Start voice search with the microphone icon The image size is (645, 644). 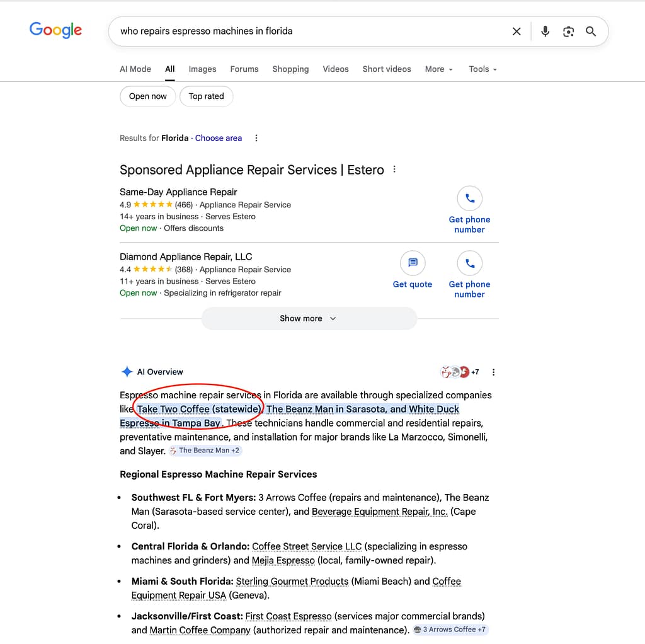tap(545, 32)
